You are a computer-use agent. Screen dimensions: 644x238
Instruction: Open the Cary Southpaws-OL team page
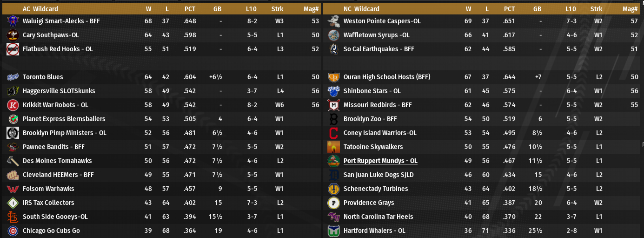click(x=51, y=35)
